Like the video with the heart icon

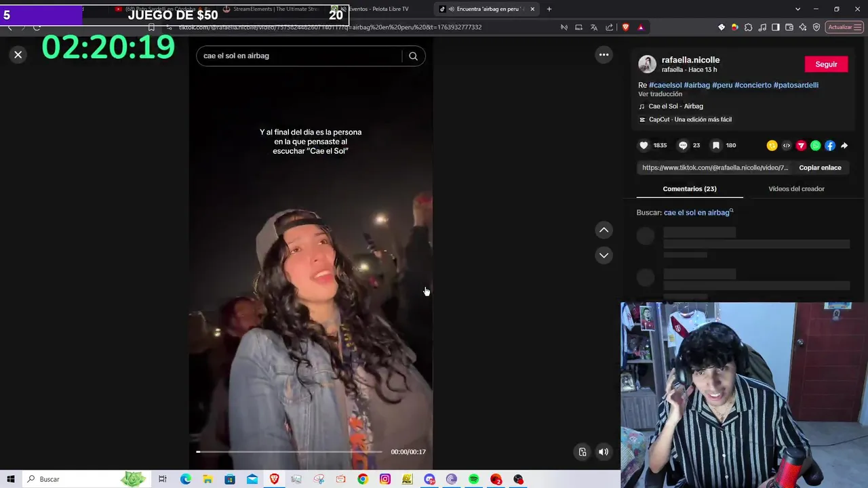644,145
